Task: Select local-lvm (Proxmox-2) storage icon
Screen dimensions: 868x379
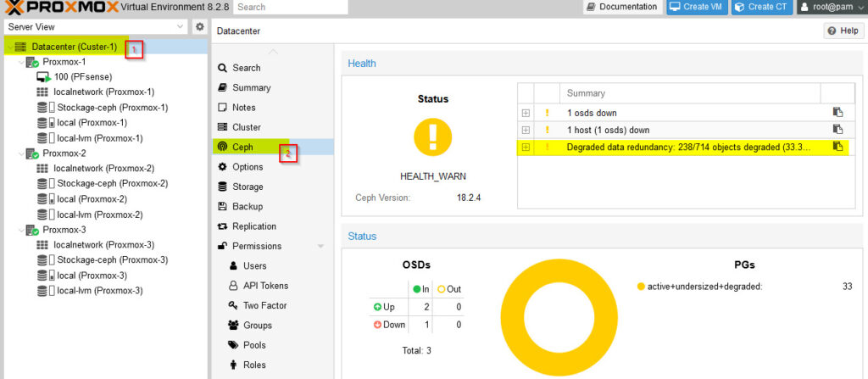Action: click(x=46, y=215)
